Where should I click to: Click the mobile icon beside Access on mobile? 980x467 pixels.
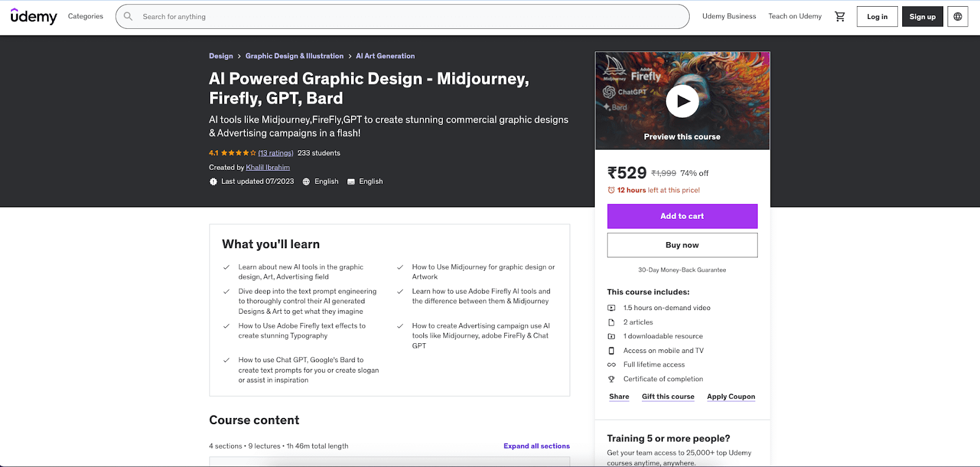pyautogui.click(x=611, y=351)
